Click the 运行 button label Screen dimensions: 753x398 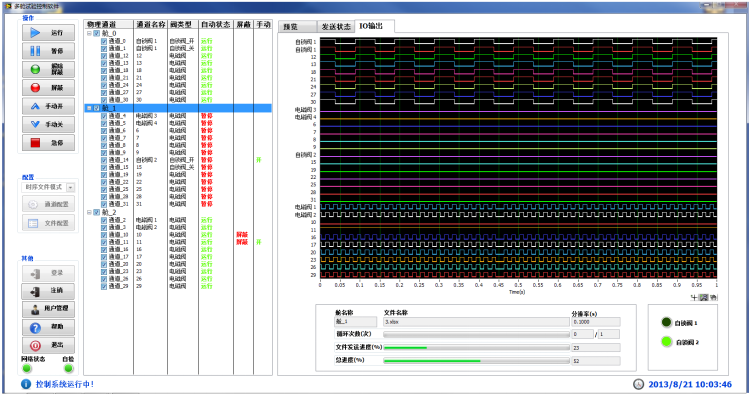tap(57, 33)
